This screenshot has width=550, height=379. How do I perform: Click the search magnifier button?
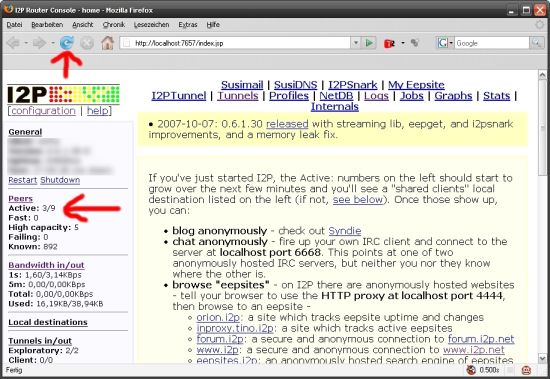tap(536, 43)
